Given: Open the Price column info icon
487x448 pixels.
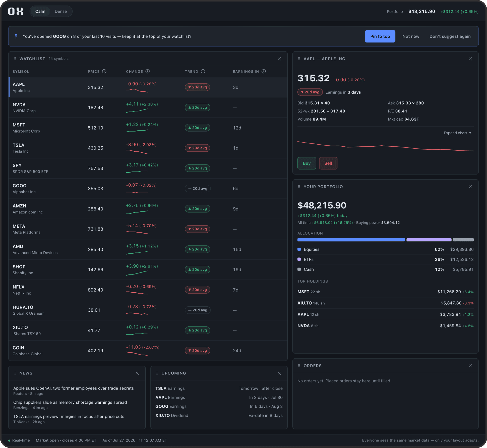Looking at the screenshot, I should coord(104,71).
